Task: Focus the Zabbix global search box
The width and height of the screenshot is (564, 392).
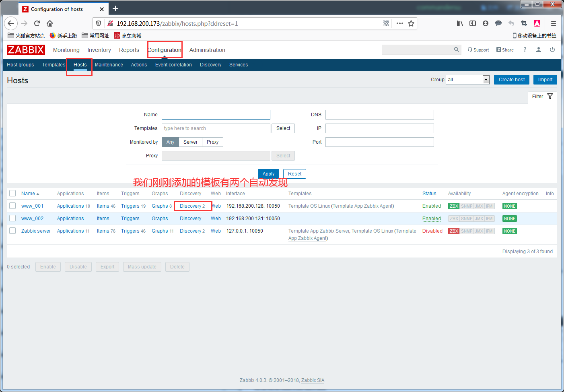Action: tap(417, 50)
